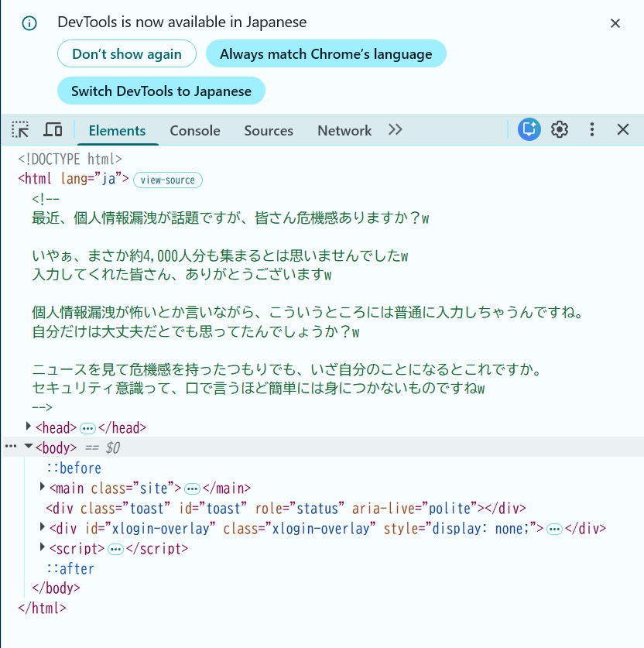Click comment line starting 個人情報漏洩が怖い
Image resolution: width=644 pixels, height=648 pixels.
pos(308,313)
